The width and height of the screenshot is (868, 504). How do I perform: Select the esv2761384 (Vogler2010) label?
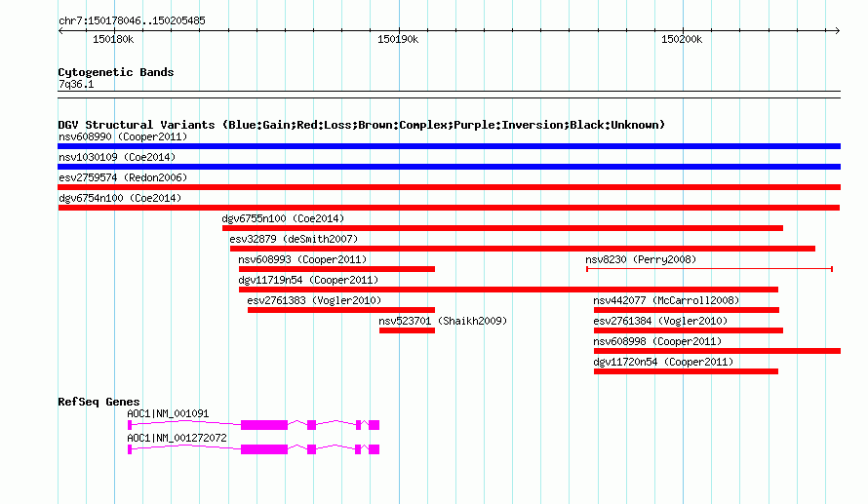(660, 321)
